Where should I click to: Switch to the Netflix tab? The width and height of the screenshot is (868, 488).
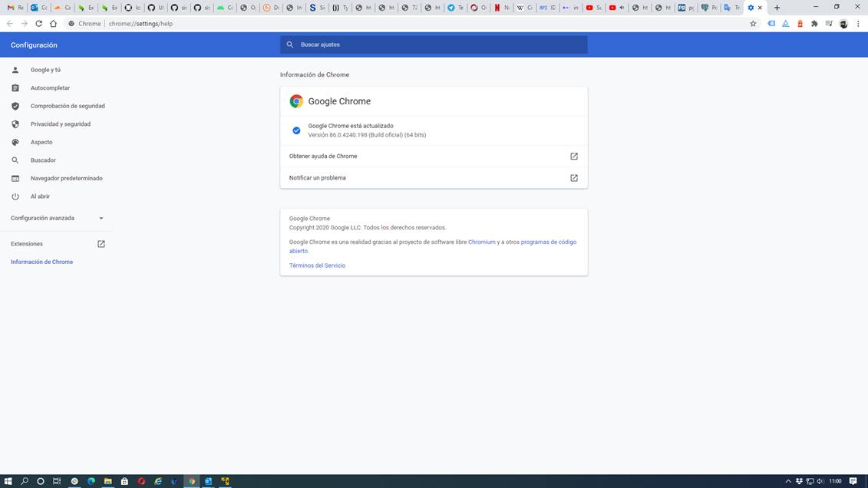(x=501, y=8)
